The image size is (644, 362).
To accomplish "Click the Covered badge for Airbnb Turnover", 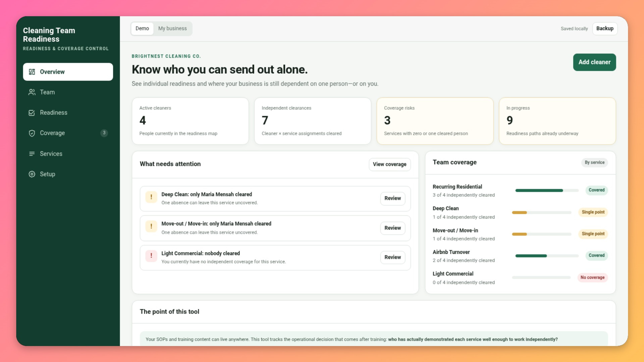I will pyautogui.click(x=596, y=255).
